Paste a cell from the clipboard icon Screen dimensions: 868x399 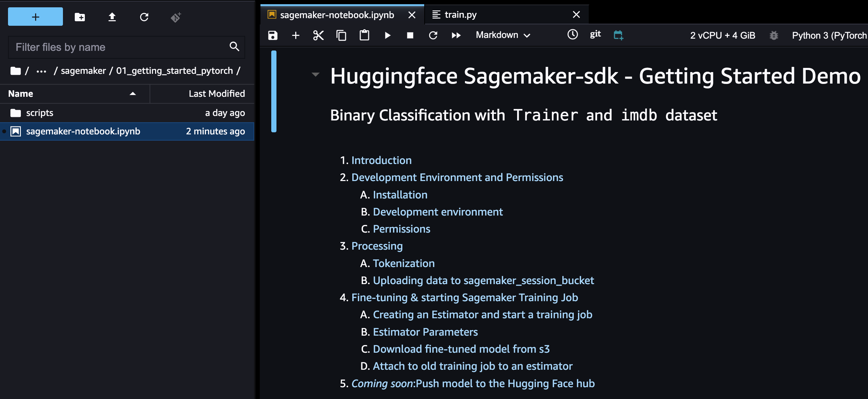364,35
